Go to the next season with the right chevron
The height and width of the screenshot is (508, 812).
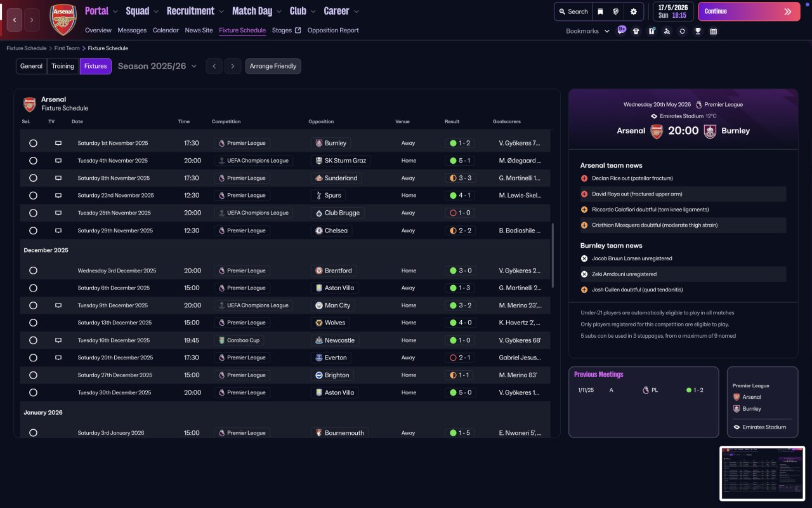233,66
